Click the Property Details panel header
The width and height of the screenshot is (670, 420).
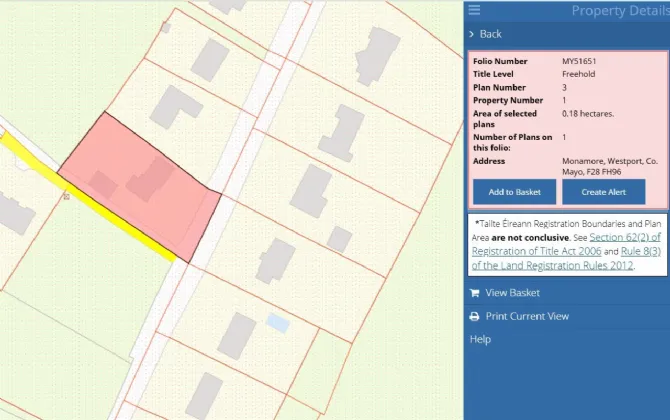[x=615, y=10]
